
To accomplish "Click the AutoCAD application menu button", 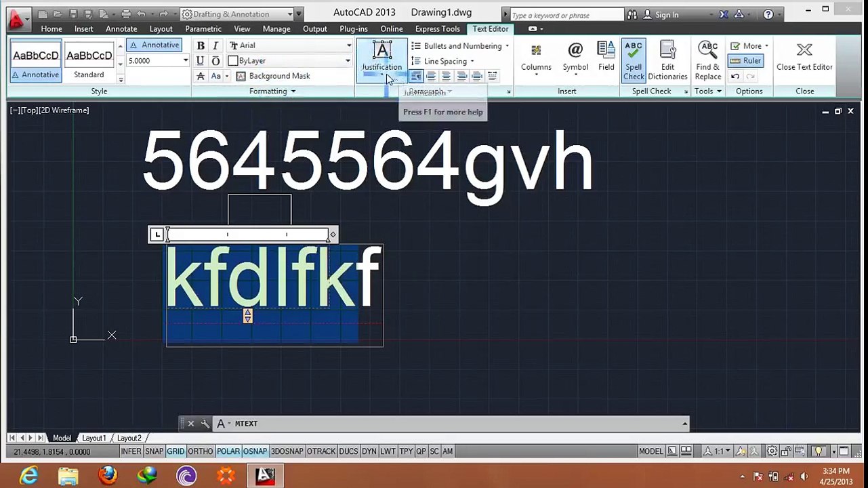I will coord(18,20).
